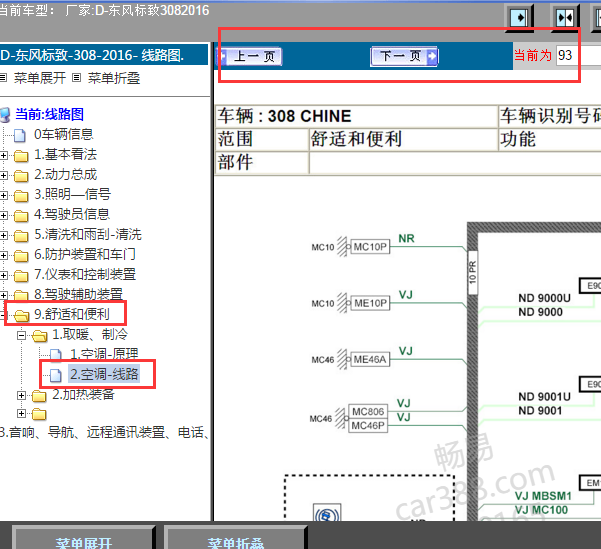
Task: Click the 5.清洗和雨刮-清洗 folder icon
Action: coord(21,235)
